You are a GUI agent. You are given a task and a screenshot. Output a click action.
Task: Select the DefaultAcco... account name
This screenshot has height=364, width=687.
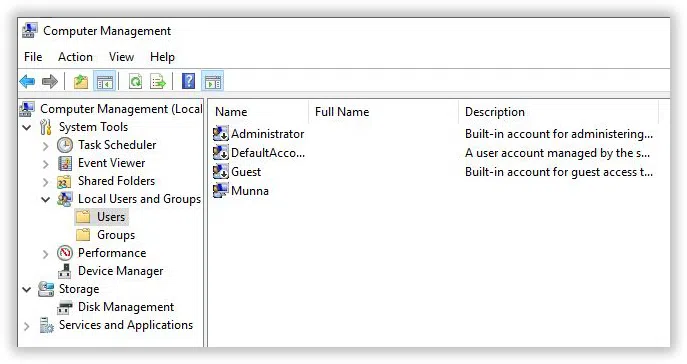[268, 153]
